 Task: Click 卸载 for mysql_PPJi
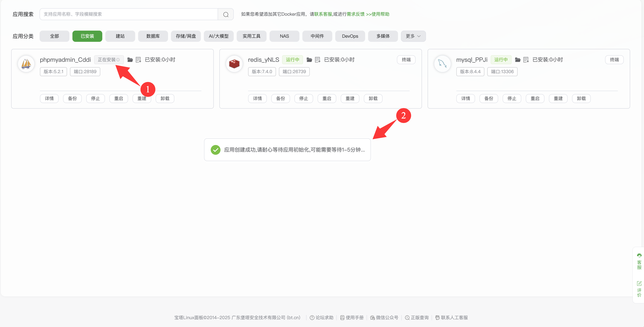click(x=581, y=99)
